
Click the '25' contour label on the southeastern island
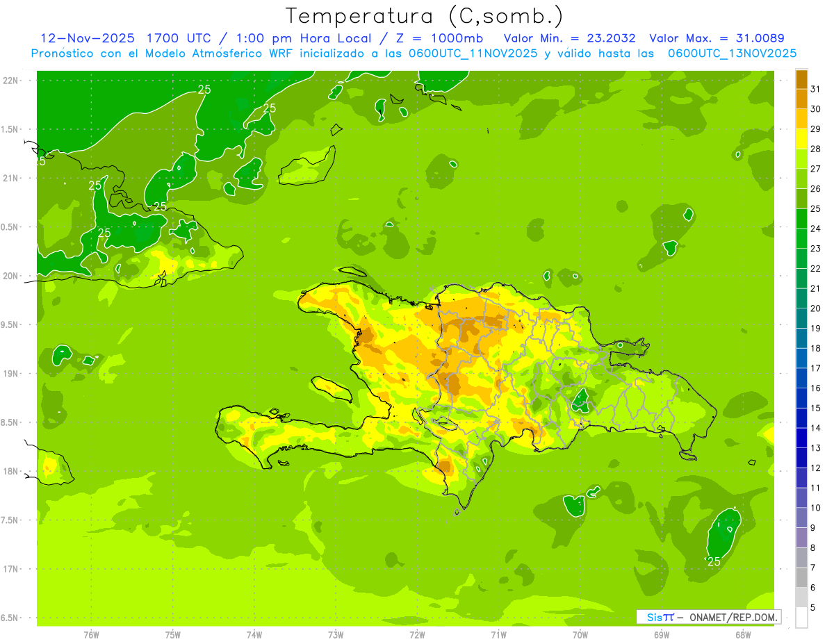coord(714,561)
